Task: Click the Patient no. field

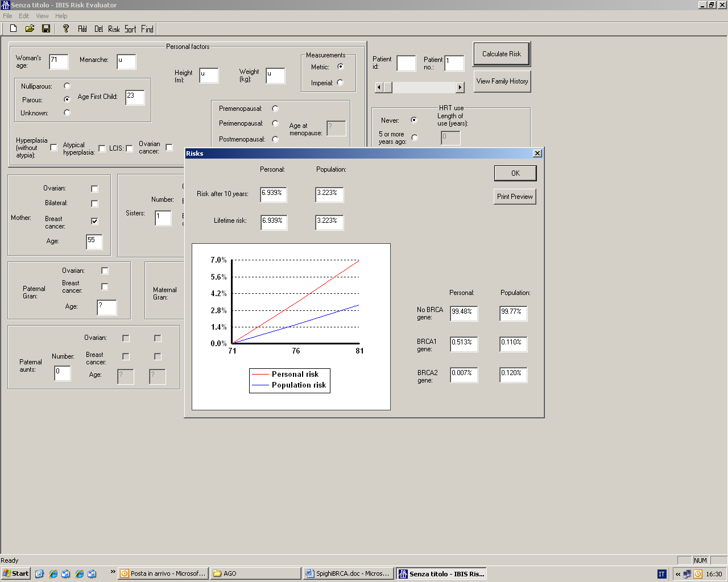Action: 454,63
